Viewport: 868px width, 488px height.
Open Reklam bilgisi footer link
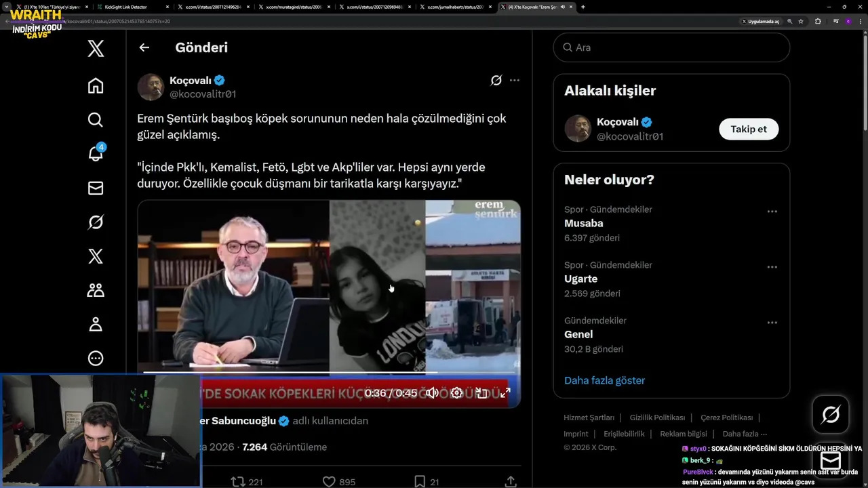coord(684,434)
